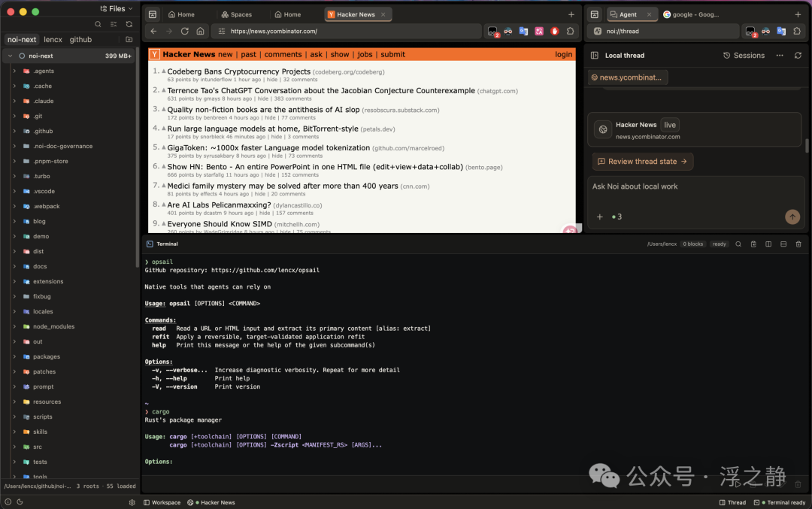Click the moon theme icon in the status bar
Image resolution: width=812 pixels, height=509 pixels.
(x=20, y=501)
